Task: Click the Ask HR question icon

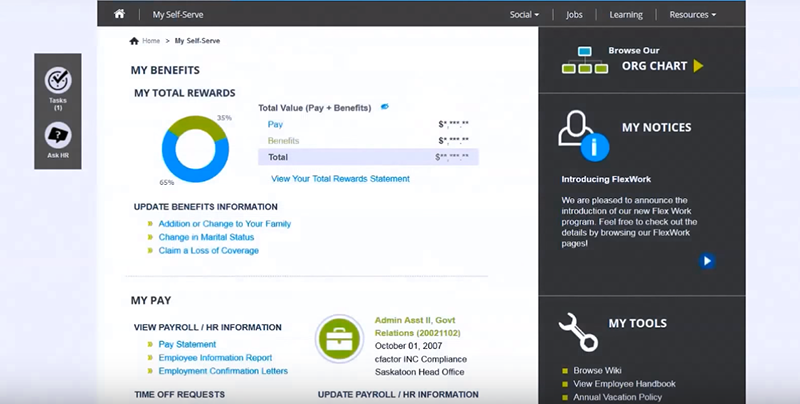Action: point(58,134)
